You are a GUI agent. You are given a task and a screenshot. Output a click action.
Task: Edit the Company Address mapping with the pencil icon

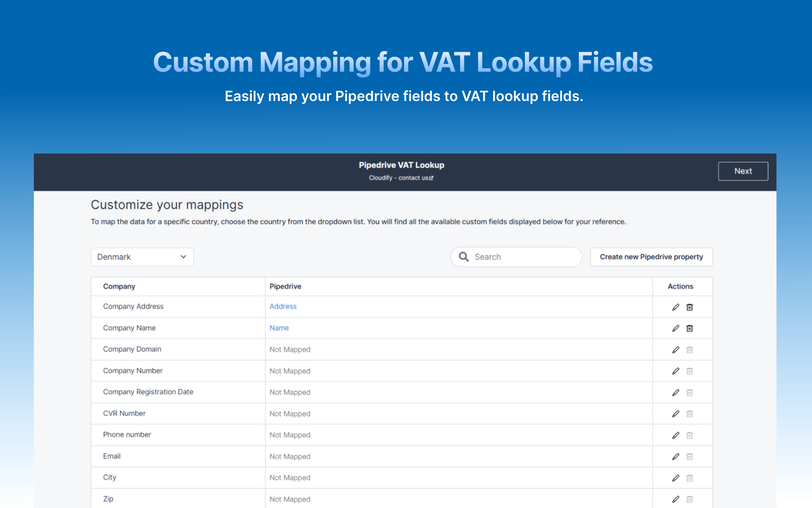[x=676, y=307]
